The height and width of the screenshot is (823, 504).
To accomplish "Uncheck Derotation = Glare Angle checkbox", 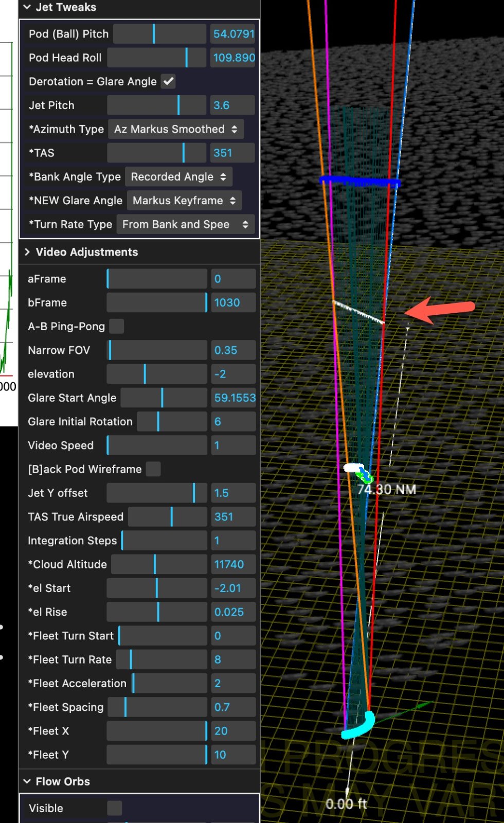I will (x=168, y=81).
